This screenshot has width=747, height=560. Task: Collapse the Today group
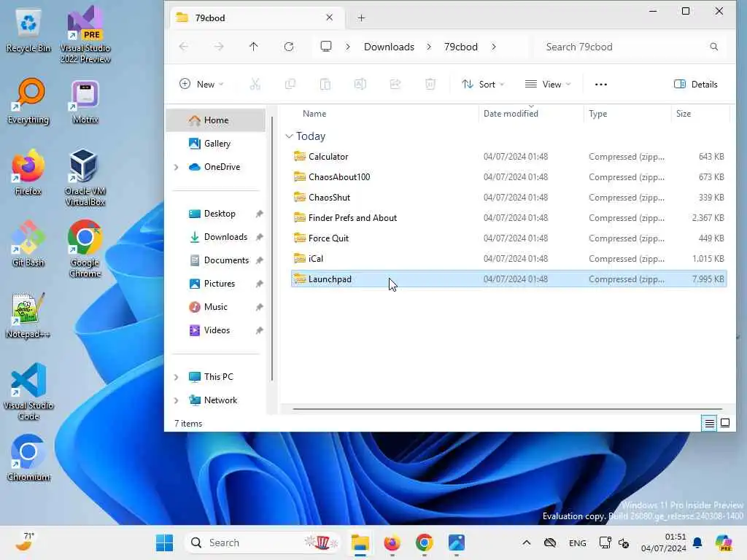tap(289, 136)
